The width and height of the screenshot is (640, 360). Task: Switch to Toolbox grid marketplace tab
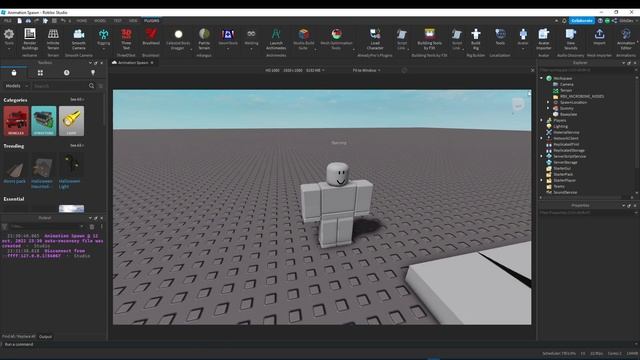tap(40, 73)
